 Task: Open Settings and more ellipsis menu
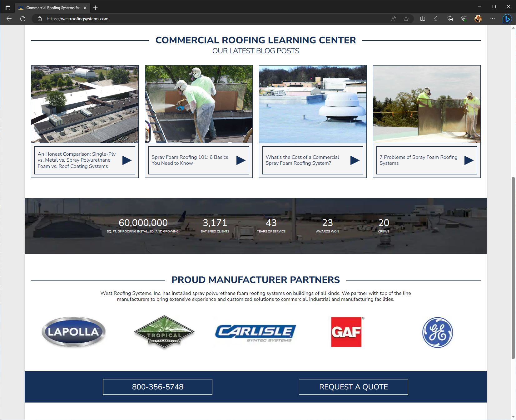click(493, 19)
